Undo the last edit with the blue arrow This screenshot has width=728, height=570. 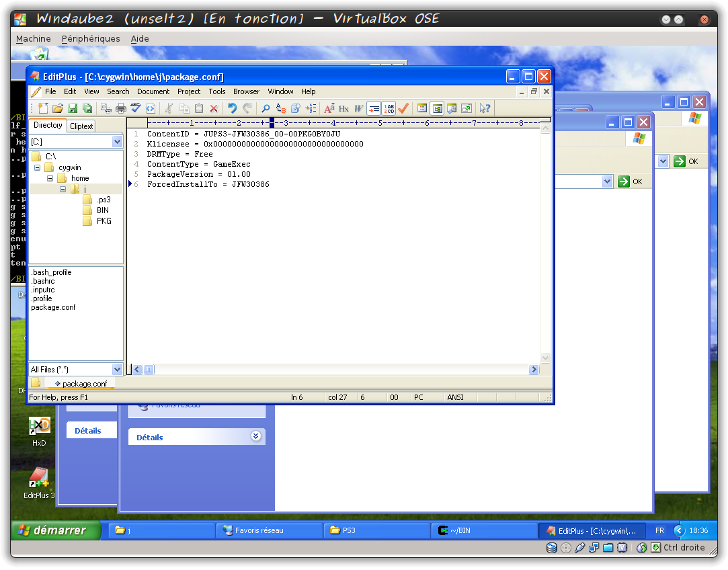click(x=232, y=109)
